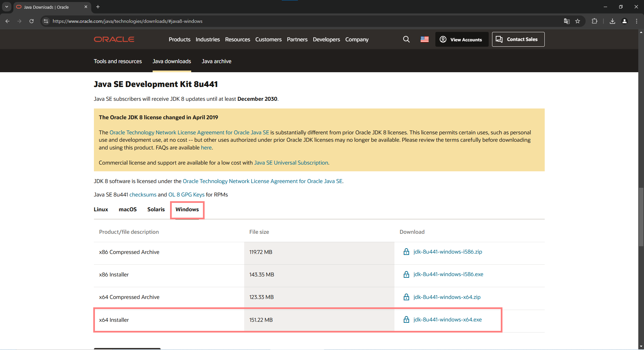Open the Developers menu
The height and width of the screenshot is (350, 644).
pos(326,39)
